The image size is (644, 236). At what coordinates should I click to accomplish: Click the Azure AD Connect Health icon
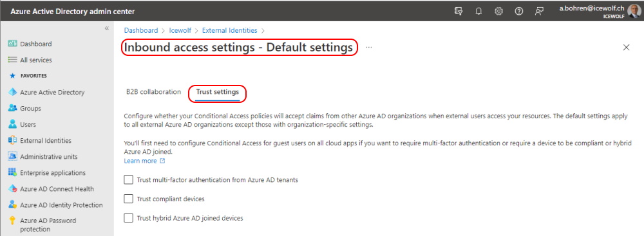(12, 189)
